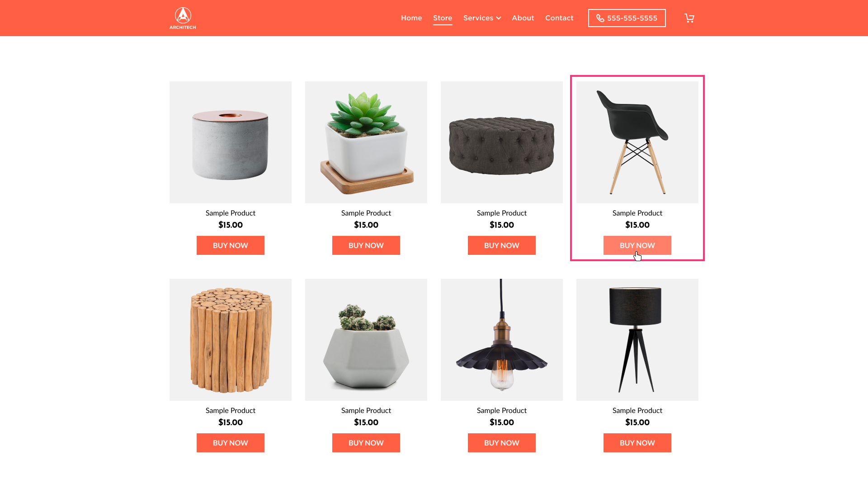Open the wooden log stool image
This screenshot has height=488, width=868.
click(x=231, y=340)
